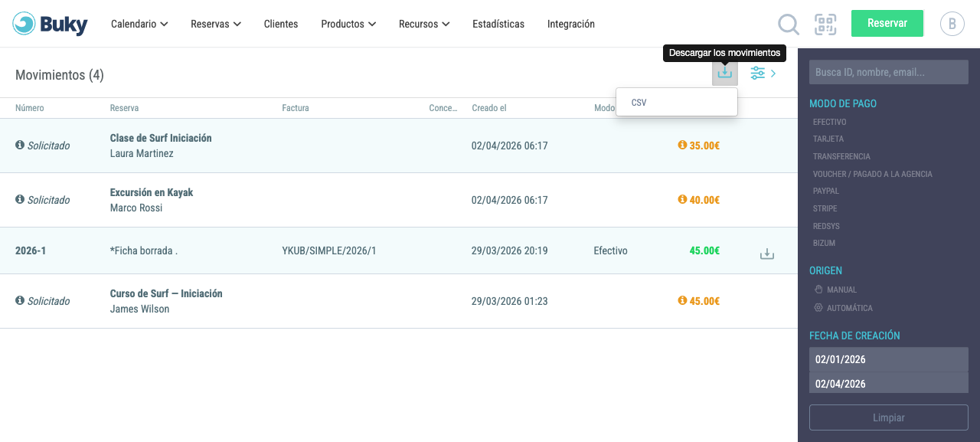
Task: Expand the Calendario menu
Action: coord(139,24)
